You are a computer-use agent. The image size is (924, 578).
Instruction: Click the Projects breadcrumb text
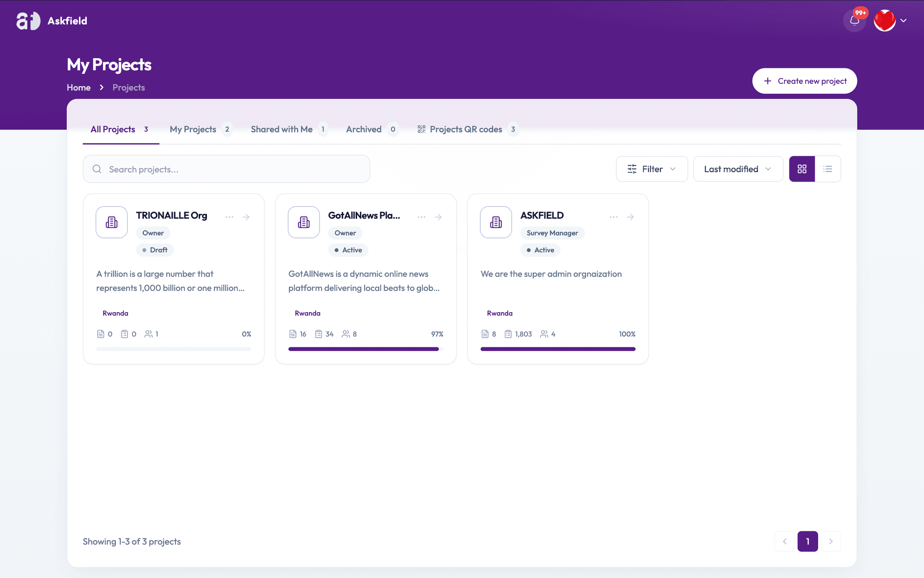coord(128,88)
